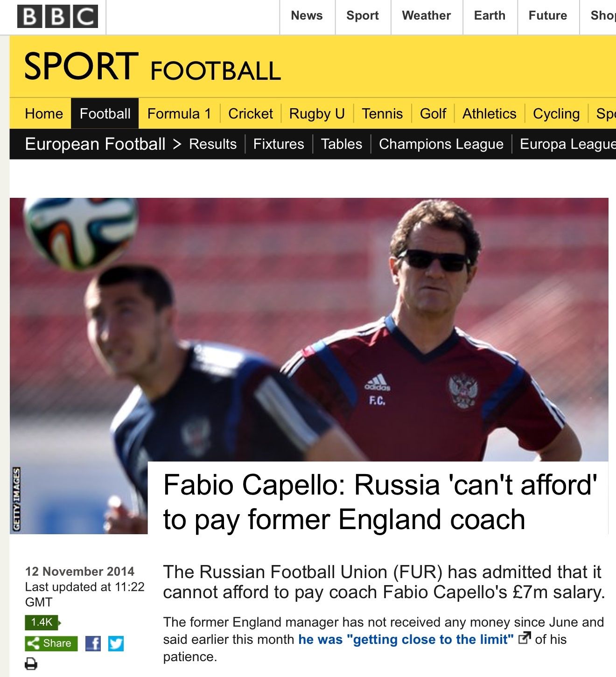616x677 pixels.
Task: Click the European Football breadcrumb
Action: tap(95, 144)
